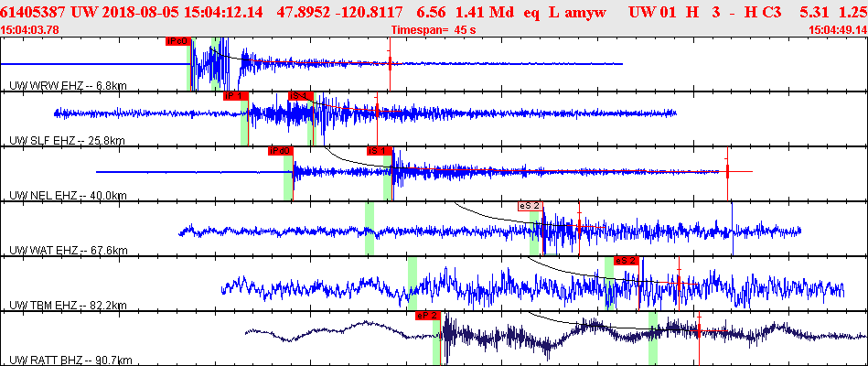Screen dimensions: 868x366
Task: Click the event summary header text
Action: (434, 11)
